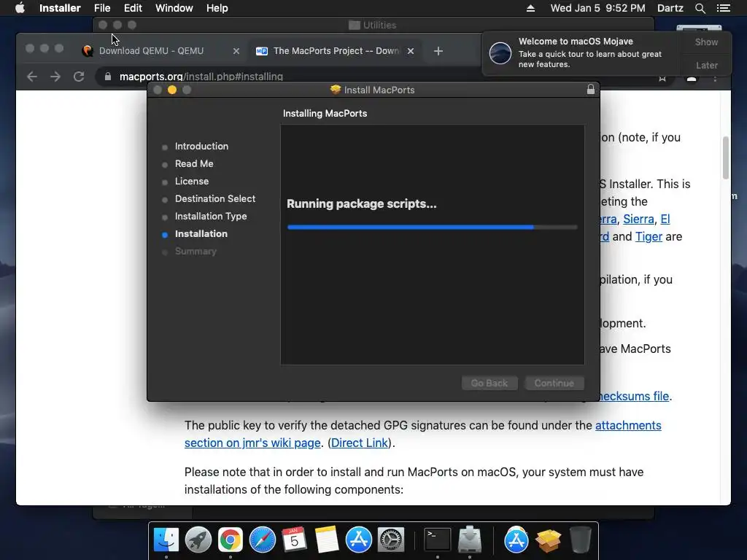Open Terminal from the Dock

point(438,540)
